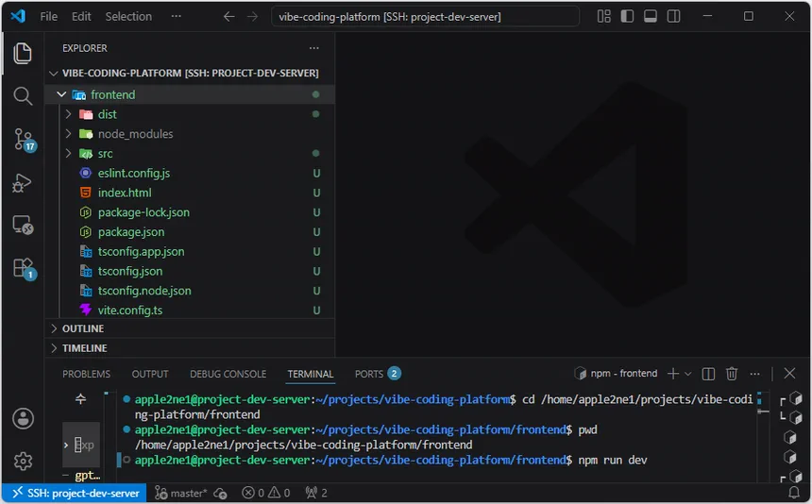The height and width of the screenshot is (504, 812).
Task: Go forward with the right arrow
Action: pyautogui.click(x=252, y=17)
